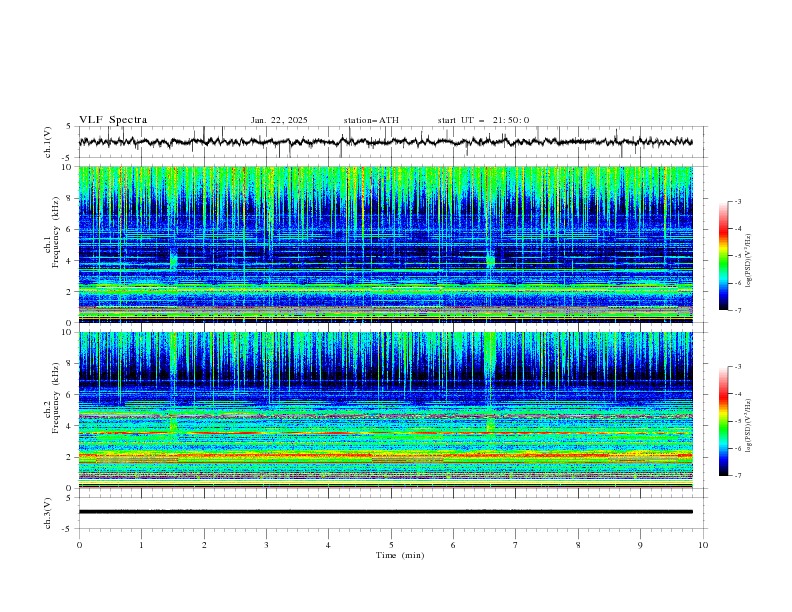Viewport: 792px width, 612px height.
Task: Select the "start UT = 21:50:0" text
Action: (483, 120)
